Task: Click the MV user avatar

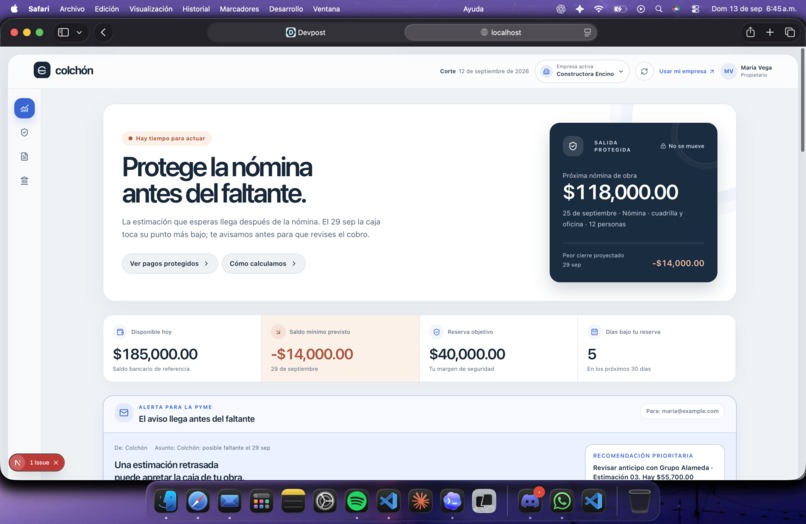Action: tap(728, 71)
